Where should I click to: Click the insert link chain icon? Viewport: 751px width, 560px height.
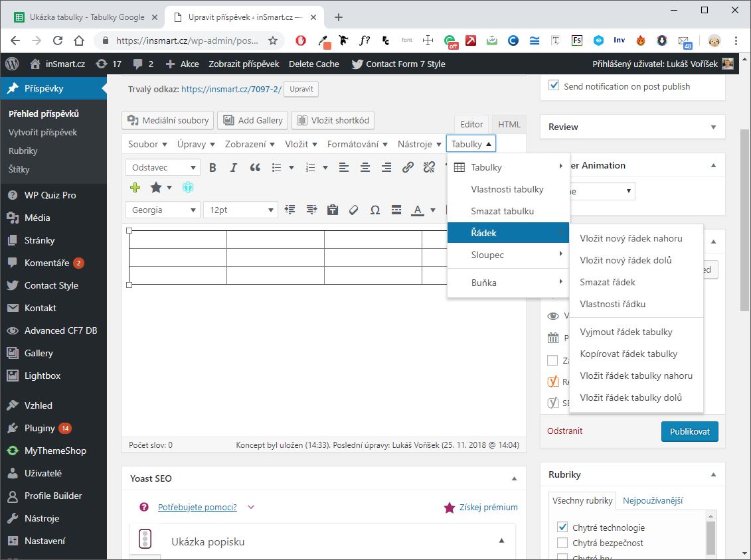pos(408,168)
